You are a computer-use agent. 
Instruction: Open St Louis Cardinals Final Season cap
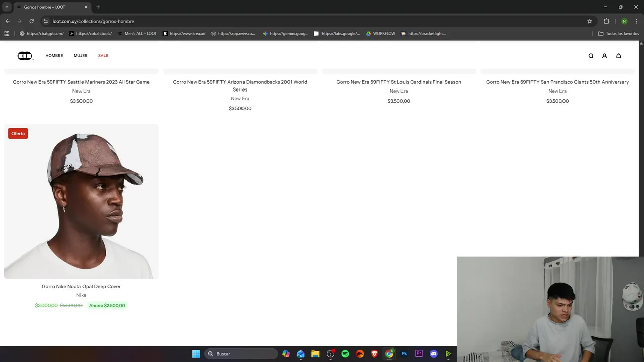398,82
